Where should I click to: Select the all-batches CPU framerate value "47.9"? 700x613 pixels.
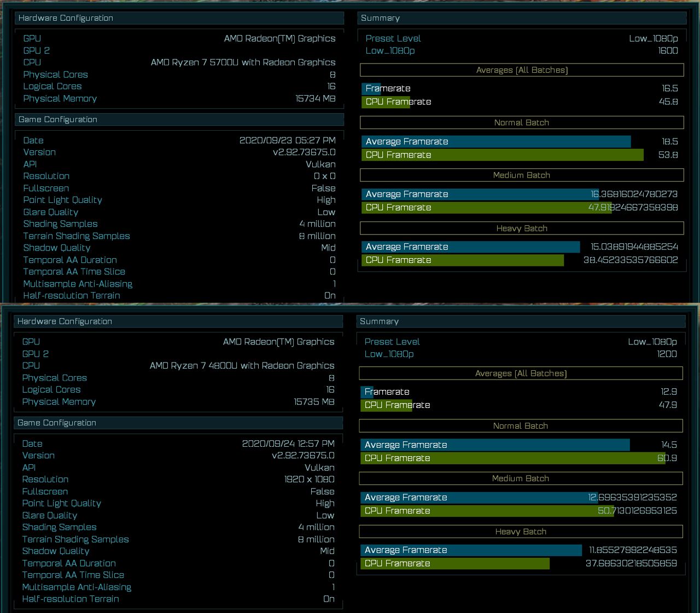[668, 405]
